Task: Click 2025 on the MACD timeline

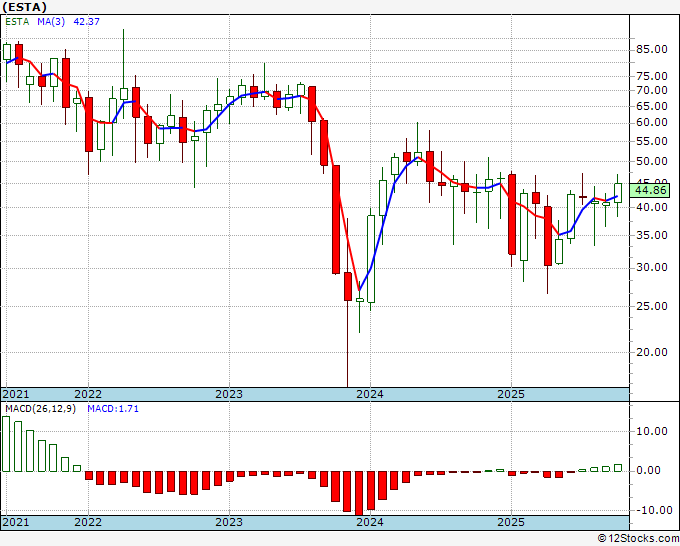Action: point(511,522)
